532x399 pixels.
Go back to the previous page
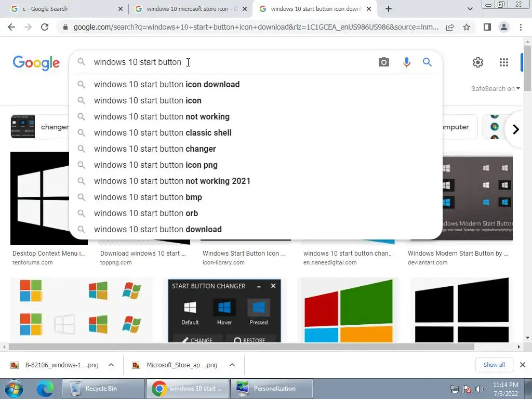point(11,27)
